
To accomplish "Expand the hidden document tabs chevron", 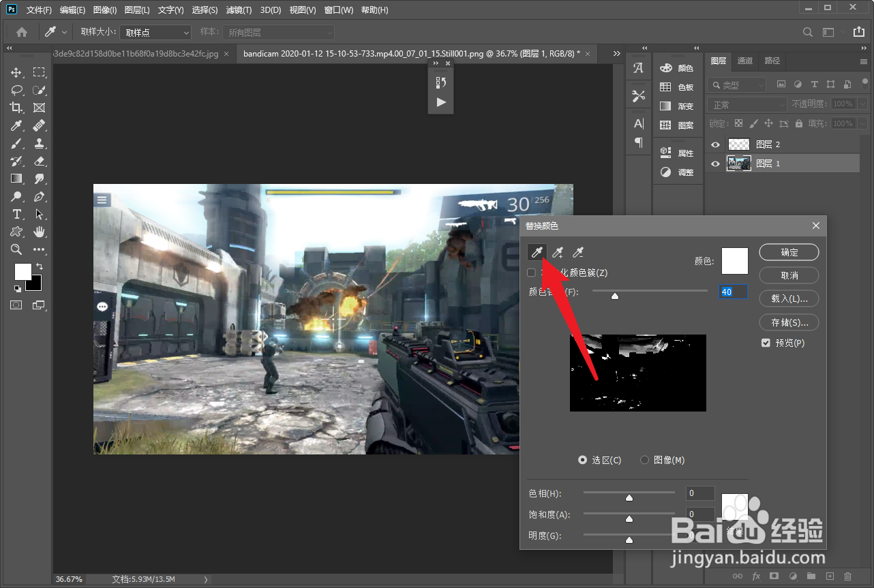I will (x=617, y=53).
